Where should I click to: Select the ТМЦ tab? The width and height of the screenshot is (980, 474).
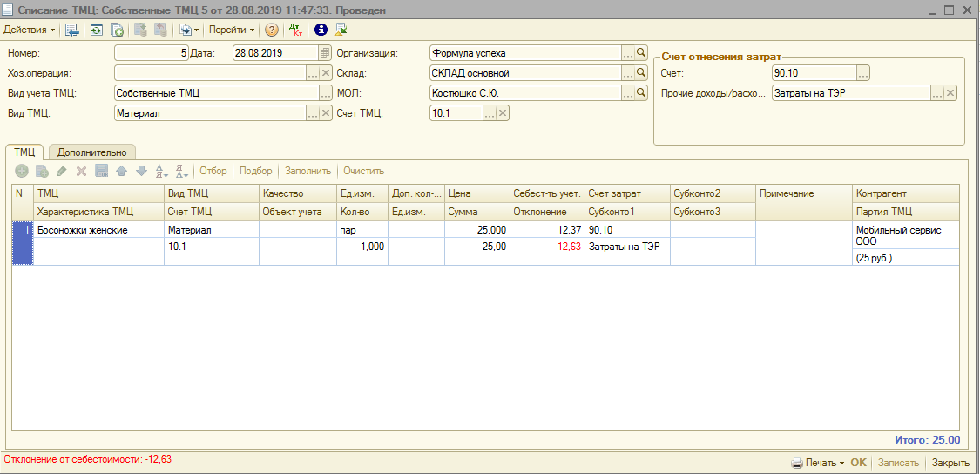pos(24,152)
